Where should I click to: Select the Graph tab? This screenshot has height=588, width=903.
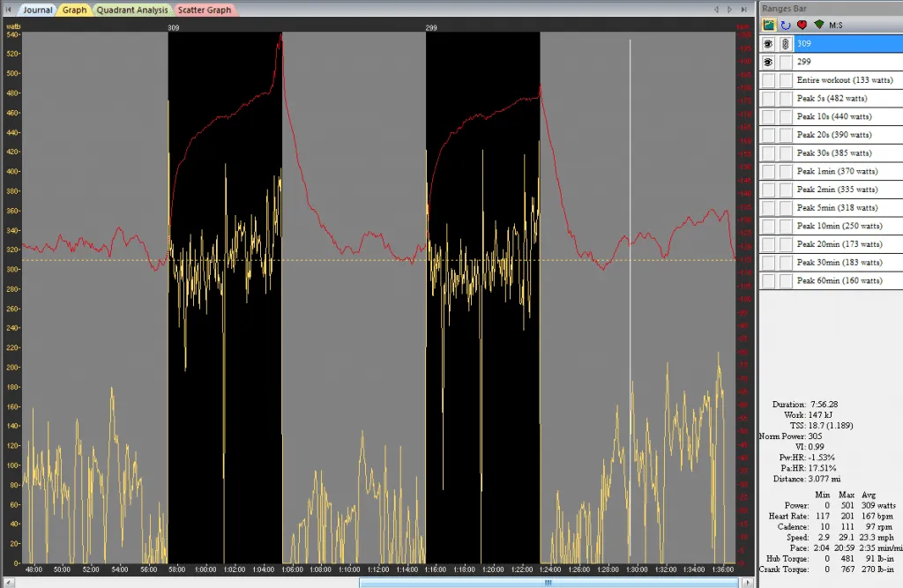click(74, 10)
